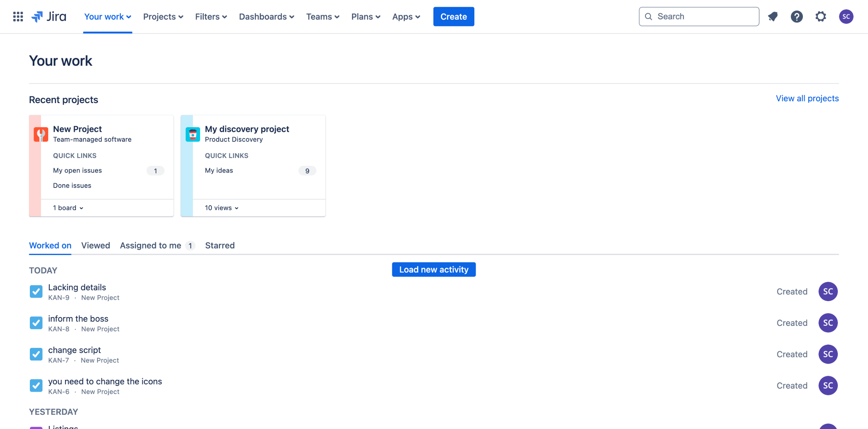Open the settings gear icon

[821, 16]
